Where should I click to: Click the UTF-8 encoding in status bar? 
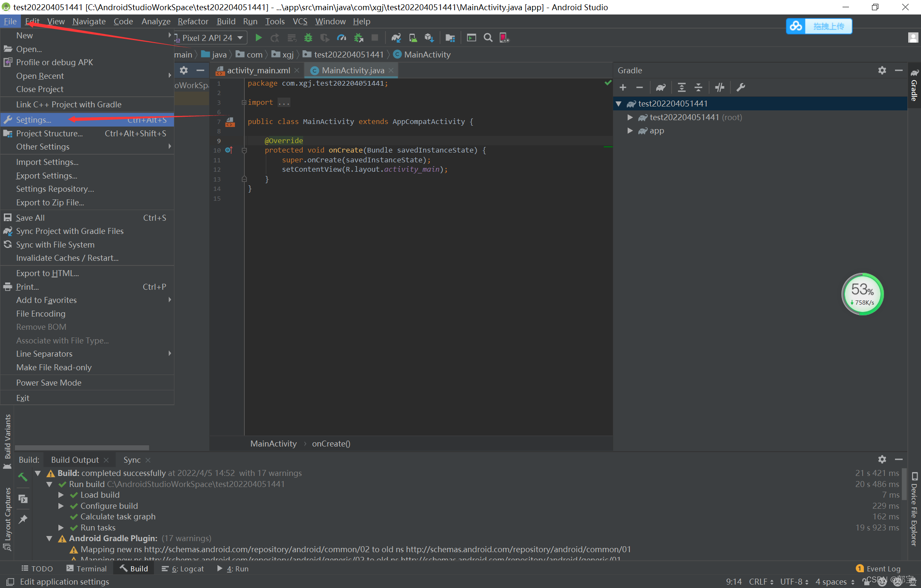794,582
